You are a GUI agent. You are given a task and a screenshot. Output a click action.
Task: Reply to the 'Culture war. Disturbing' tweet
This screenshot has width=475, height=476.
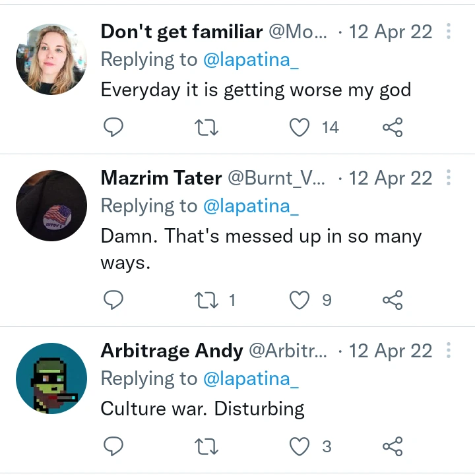coord(114,447)
